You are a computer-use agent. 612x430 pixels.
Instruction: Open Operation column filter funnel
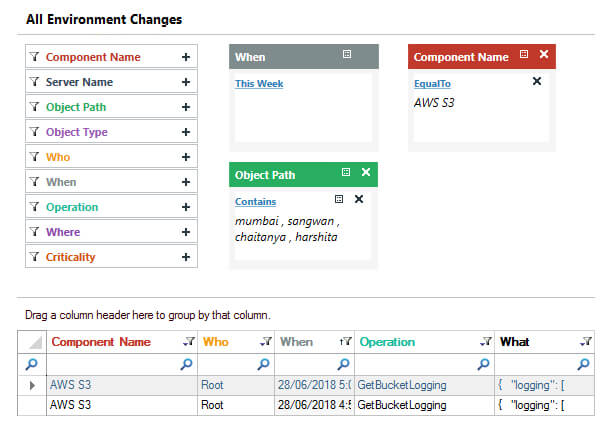[486, 342]
